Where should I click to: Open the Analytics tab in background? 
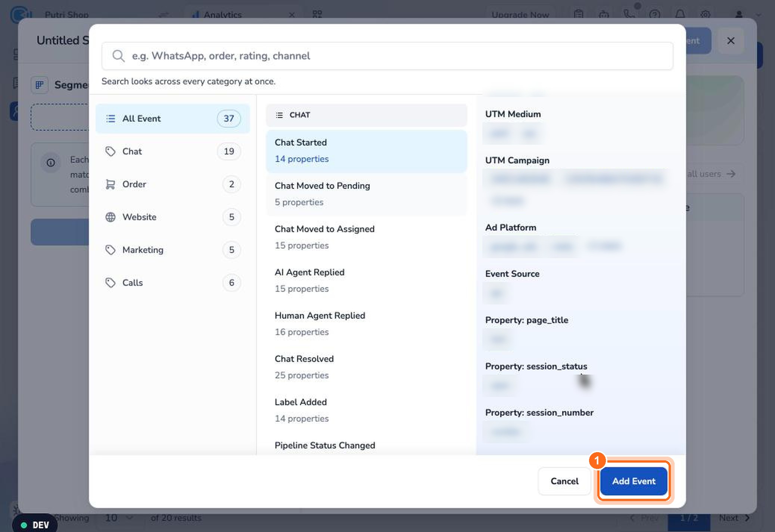click(x=222, y=15)
